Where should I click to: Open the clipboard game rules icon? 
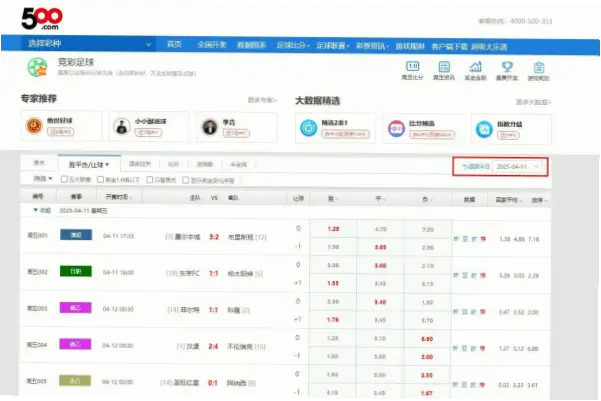point(539,67)
